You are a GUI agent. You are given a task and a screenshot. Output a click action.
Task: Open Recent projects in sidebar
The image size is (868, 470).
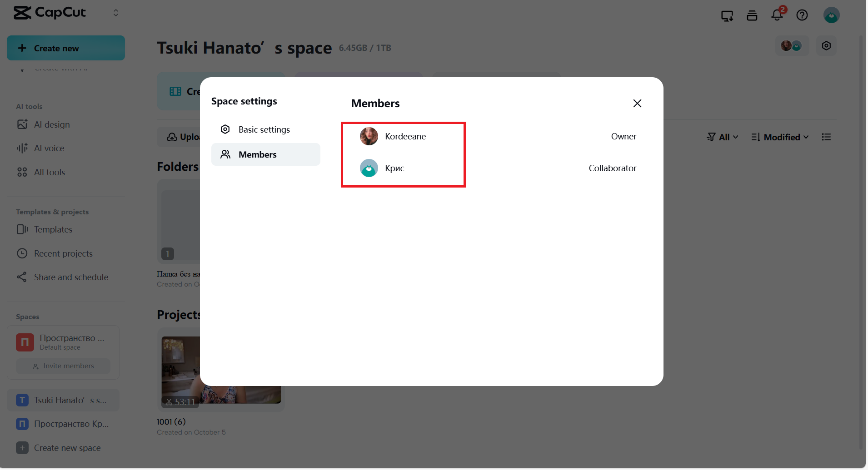63,254
